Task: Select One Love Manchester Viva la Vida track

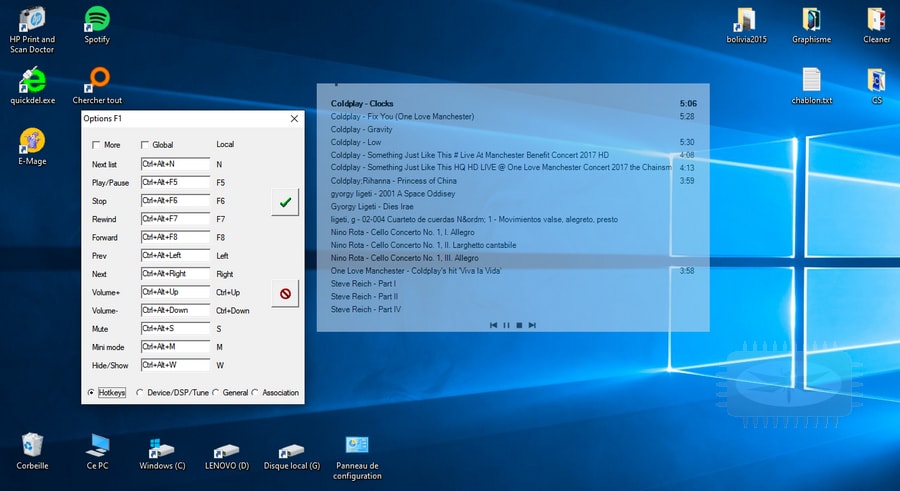Action: (416, 270)
